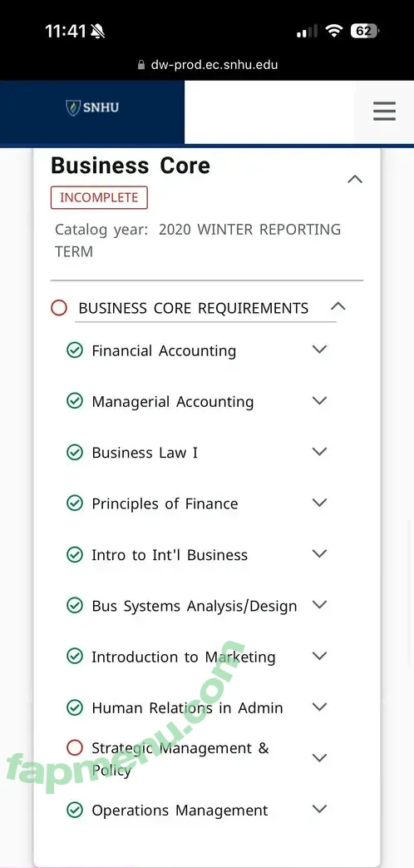
Task: Click the green check beside Operations Management
Action: (x=75, y=811)
